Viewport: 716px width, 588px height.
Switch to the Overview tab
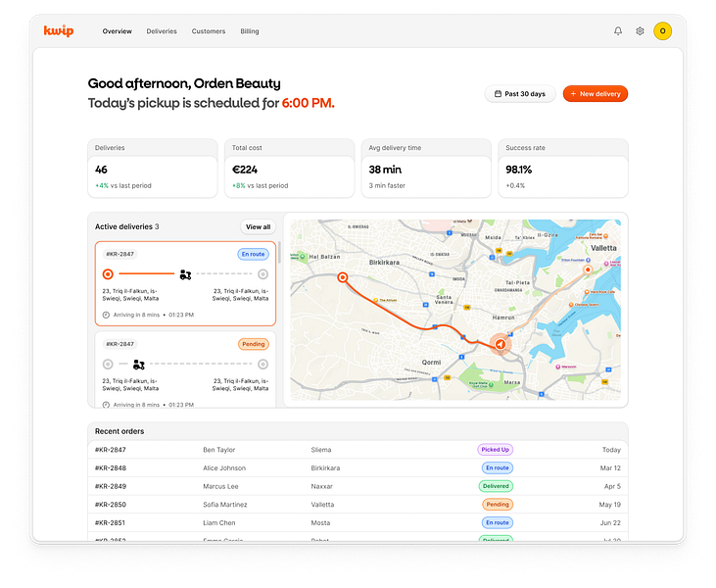point(117,31)
